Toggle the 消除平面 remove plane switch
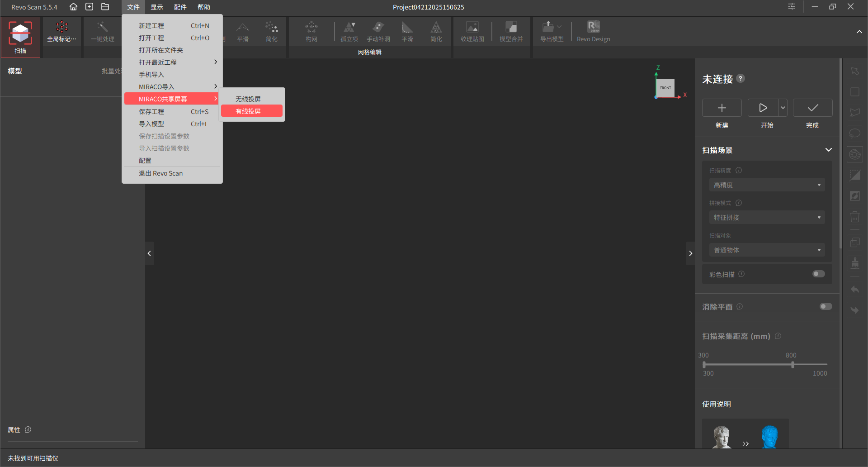Image resolution: width=868 pixels, height=467 pixels. (x=826, y=306)
